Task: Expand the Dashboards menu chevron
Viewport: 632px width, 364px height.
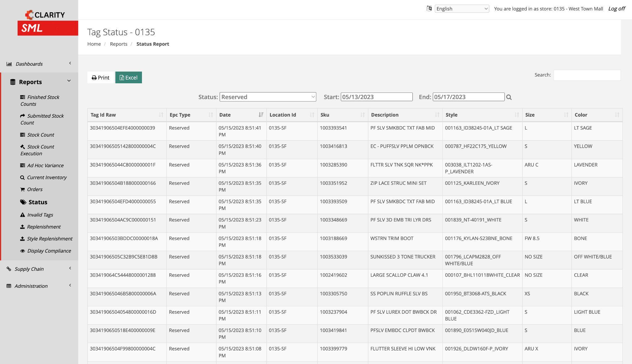Action: (70, 63)
